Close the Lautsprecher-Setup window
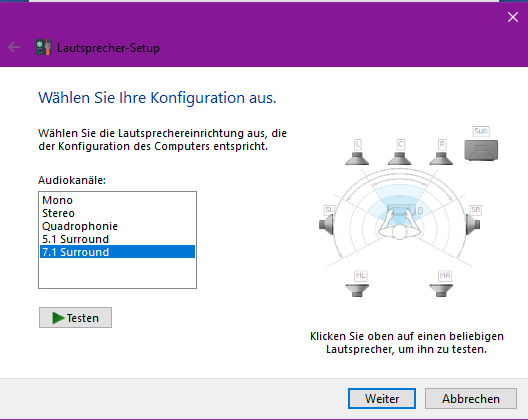Image resolution: width=528 pixels, height=420 pixels. pos(513,17)
